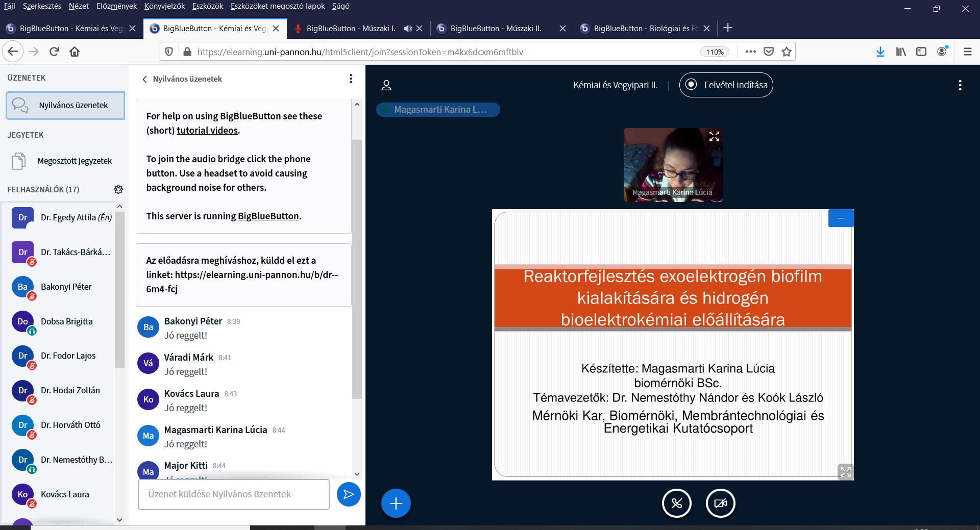Start recording with Felvétel indítása

(726, 85)
